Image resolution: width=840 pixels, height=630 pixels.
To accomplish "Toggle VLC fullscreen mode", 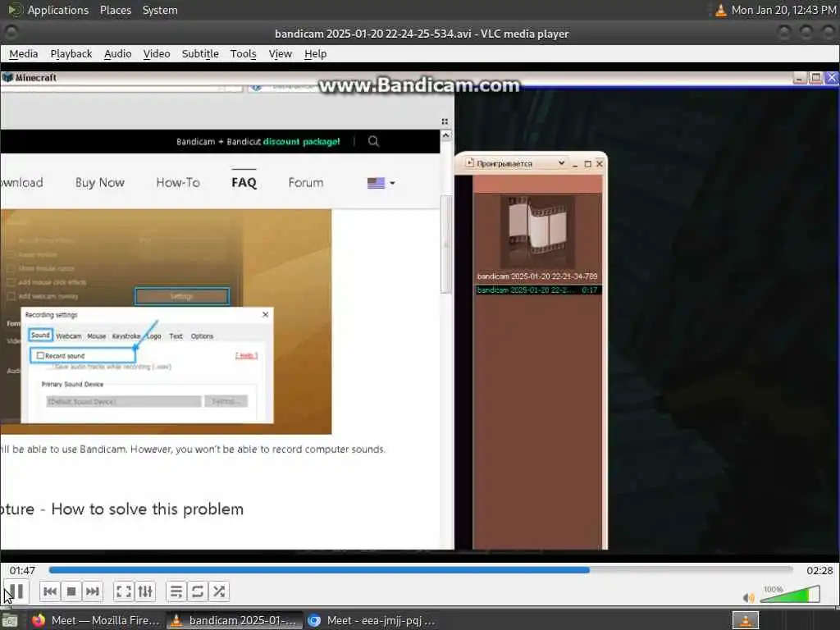I will click(124, 591).
